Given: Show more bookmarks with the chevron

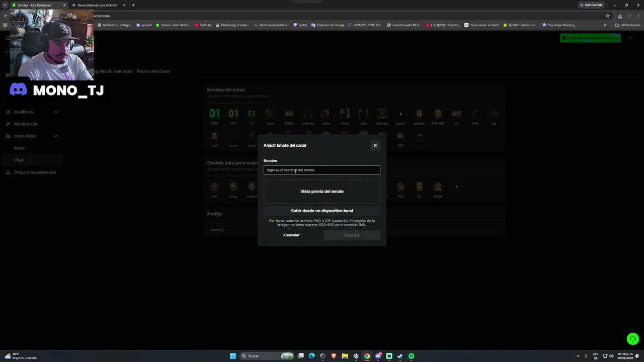Looking at the screenshot, I should coord(605,25).
